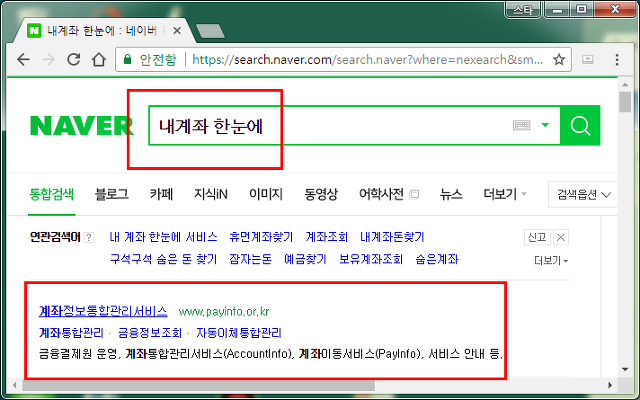Switch to the 뉴스 tab

451,194
